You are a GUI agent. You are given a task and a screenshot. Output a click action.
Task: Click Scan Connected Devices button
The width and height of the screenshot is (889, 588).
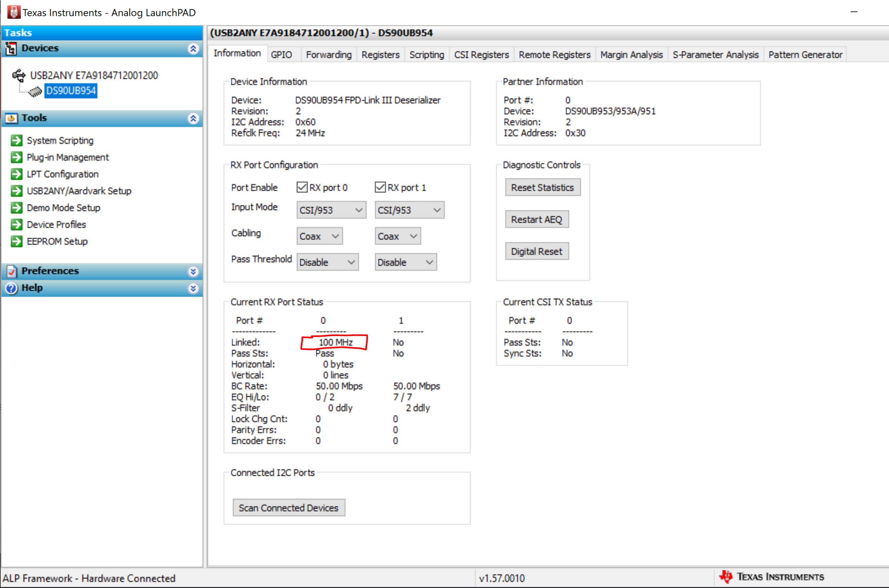pyautogui.click(x=289, y=508)
